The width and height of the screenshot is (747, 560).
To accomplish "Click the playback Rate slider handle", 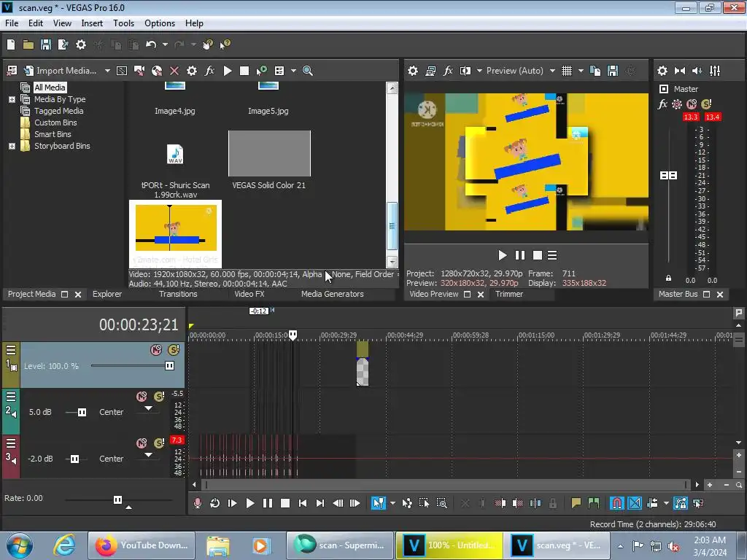I will tap(117, 499).
